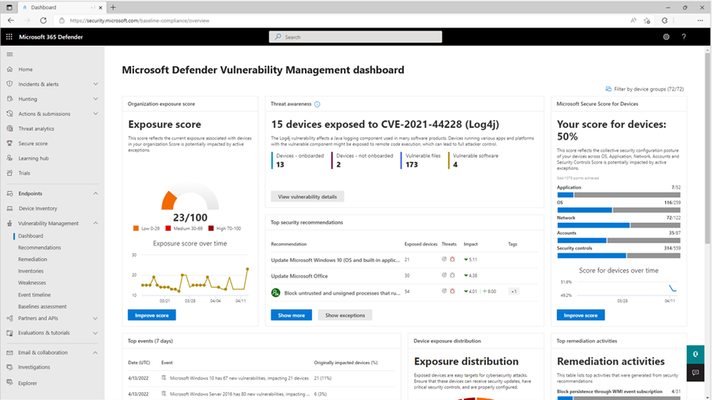This screenshot has width=712, height=400.
Task: Click the Device inventory icon
Action: point(10,208)
